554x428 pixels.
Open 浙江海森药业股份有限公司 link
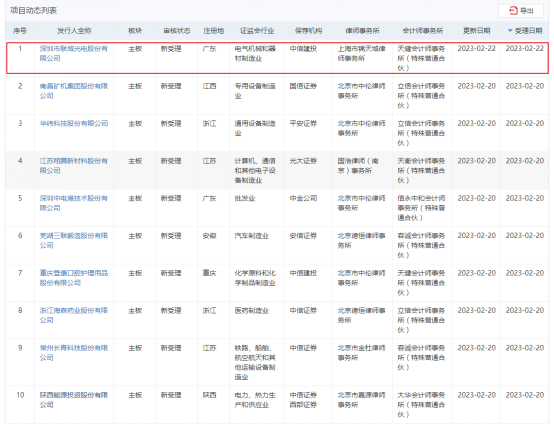(73, 315)
